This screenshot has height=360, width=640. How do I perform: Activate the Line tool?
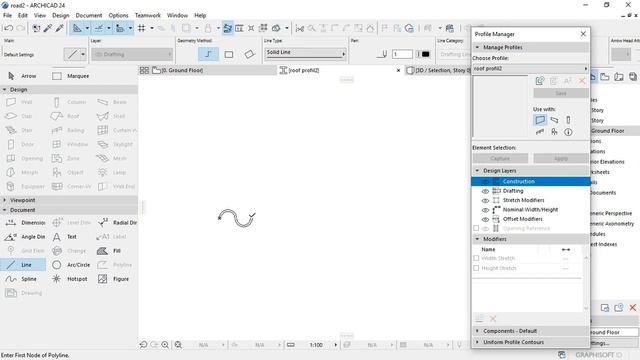[x=23, y=265]
